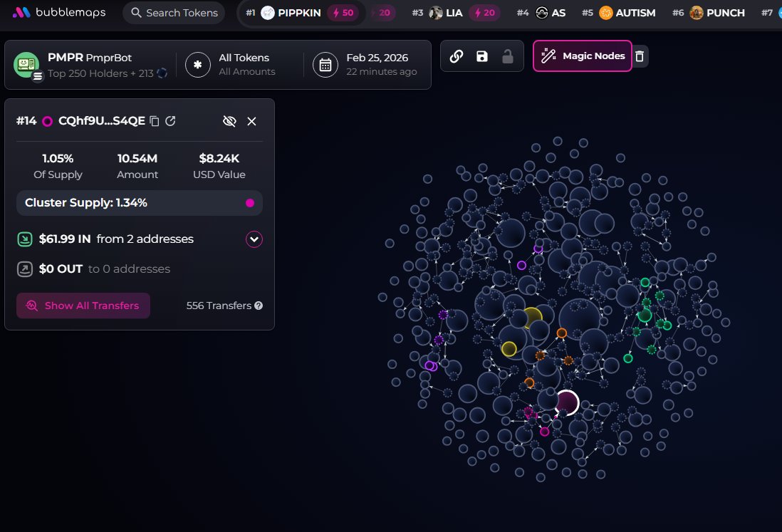
Task: Click the save floppy disk icon
Action: click(x=481, y=56)
